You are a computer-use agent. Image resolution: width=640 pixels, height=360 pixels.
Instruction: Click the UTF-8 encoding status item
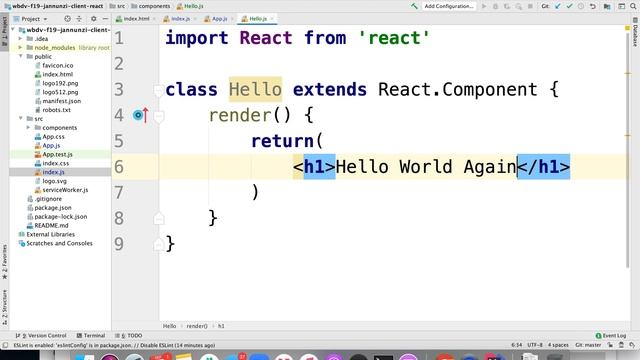(x=535, y=345)
